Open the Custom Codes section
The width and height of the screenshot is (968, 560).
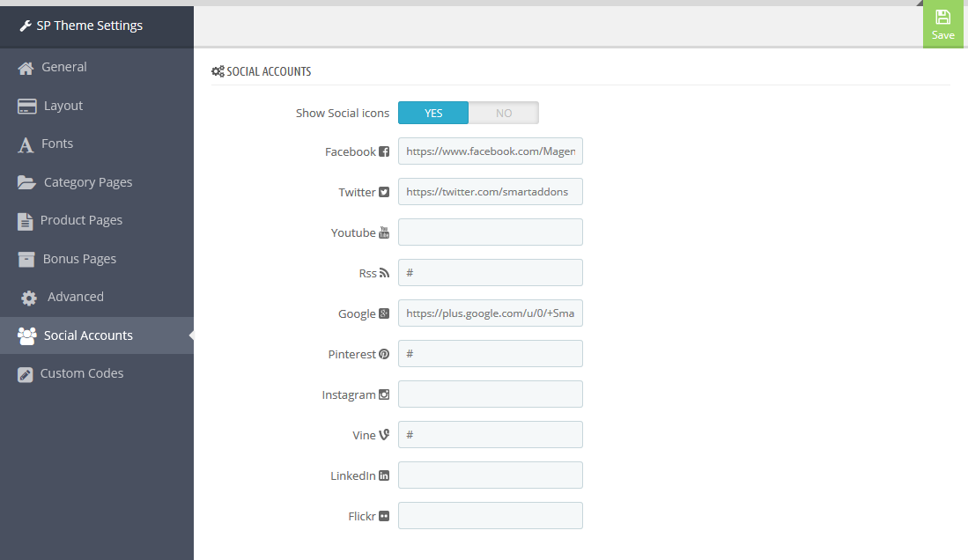[97, 373]
